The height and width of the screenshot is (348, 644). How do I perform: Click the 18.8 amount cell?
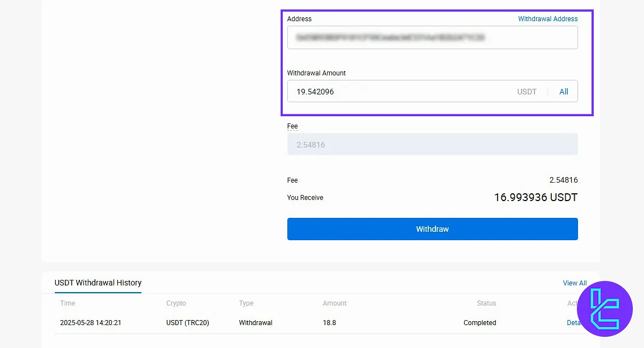point(329,322)
